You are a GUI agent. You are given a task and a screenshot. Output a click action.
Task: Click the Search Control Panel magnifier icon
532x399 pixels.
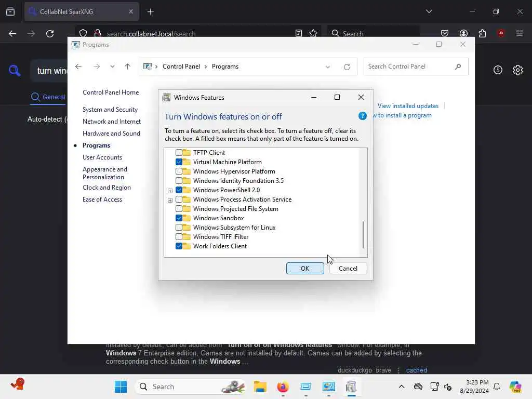point(458,66)
